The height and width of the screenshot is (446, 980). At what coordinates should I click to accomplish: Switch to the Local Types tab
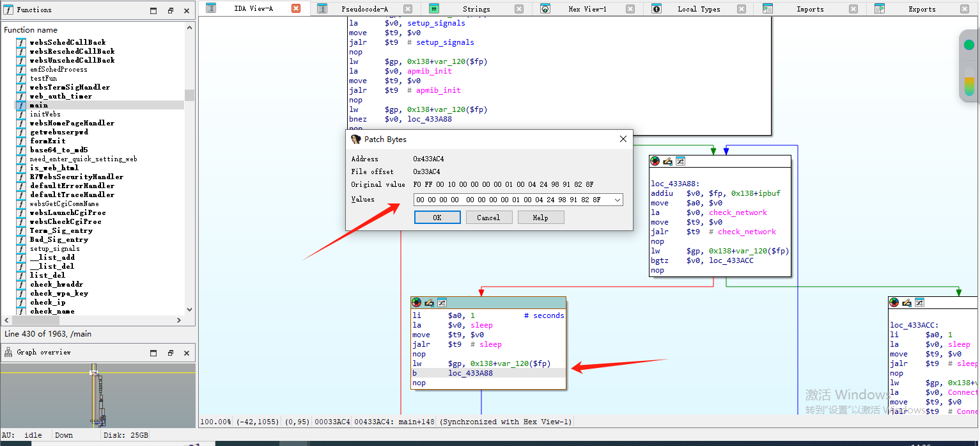(699, 9)
